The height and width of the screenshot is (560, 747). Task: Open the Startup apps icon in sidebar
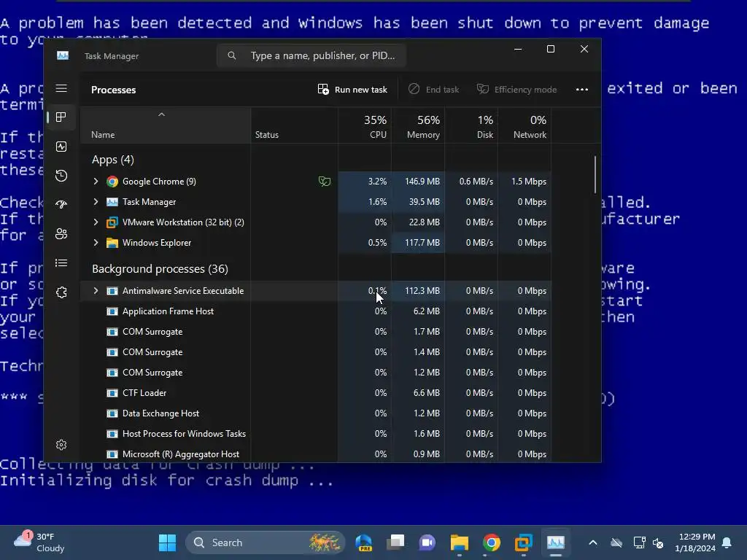pos(61,205)
